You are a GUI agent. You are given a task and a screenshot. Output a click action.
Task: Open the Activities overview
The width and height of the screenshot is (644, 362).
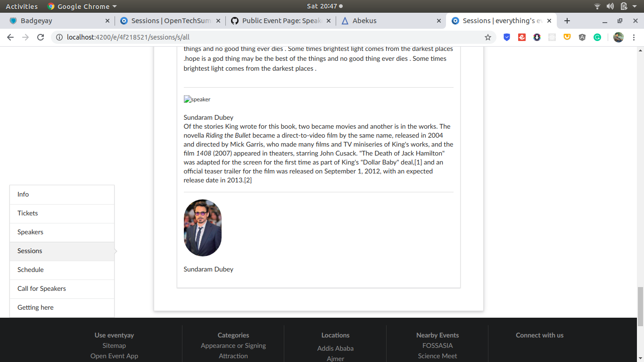22,7
